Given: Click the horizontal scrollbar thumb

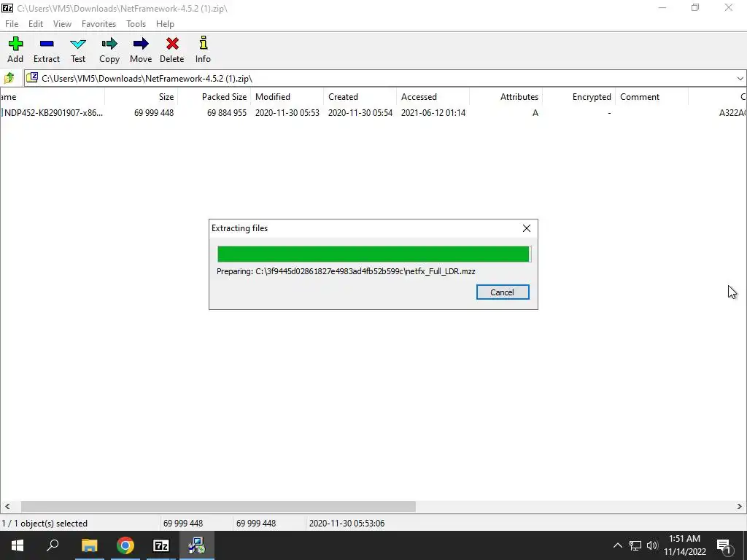Looking at the screenshot, I should tap(218, 506).
